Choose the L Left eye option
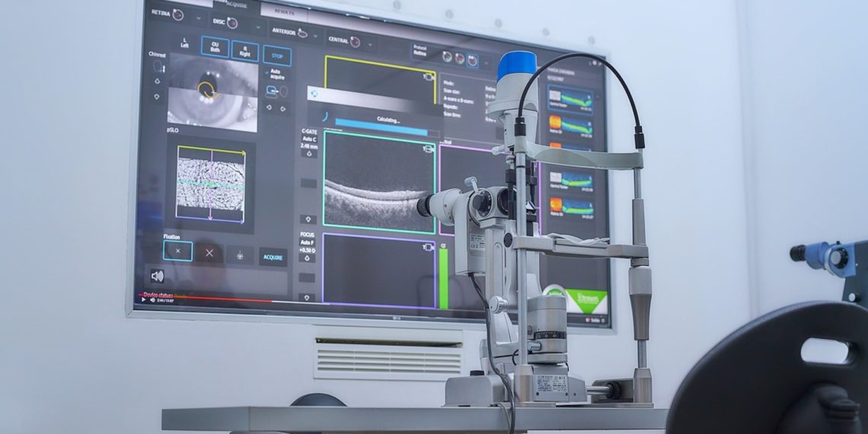This screenshot has height=434, width=868. tap(185, 43)
